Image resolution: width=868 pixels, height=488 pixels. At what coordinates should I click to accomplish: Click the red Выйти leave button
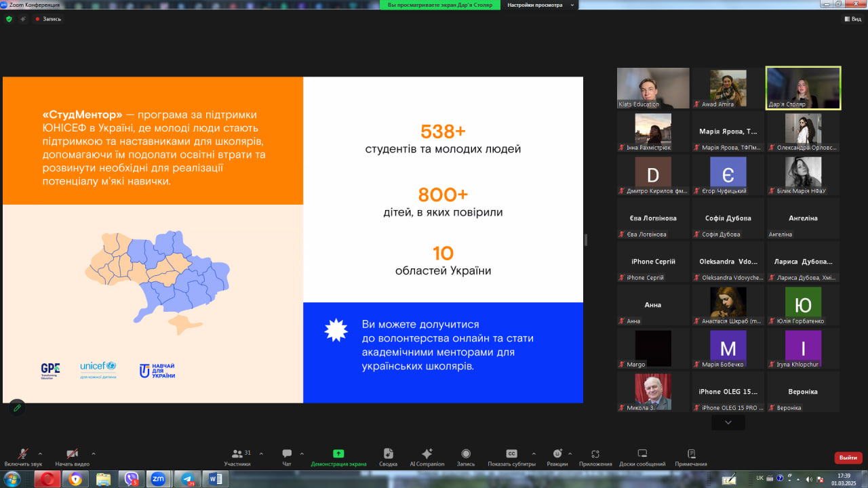pyautogui.click(x=848, y=457)
